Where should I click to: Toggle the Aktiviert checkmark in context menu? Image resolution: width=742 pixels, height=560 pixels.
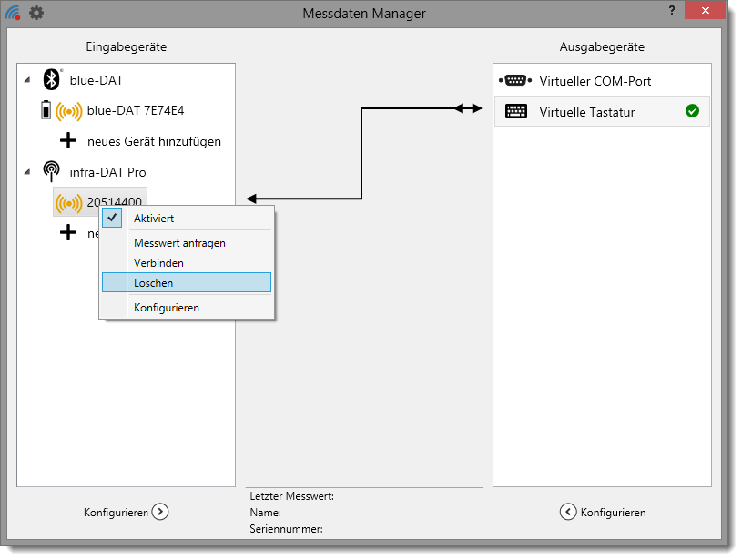tap(112, 218)
